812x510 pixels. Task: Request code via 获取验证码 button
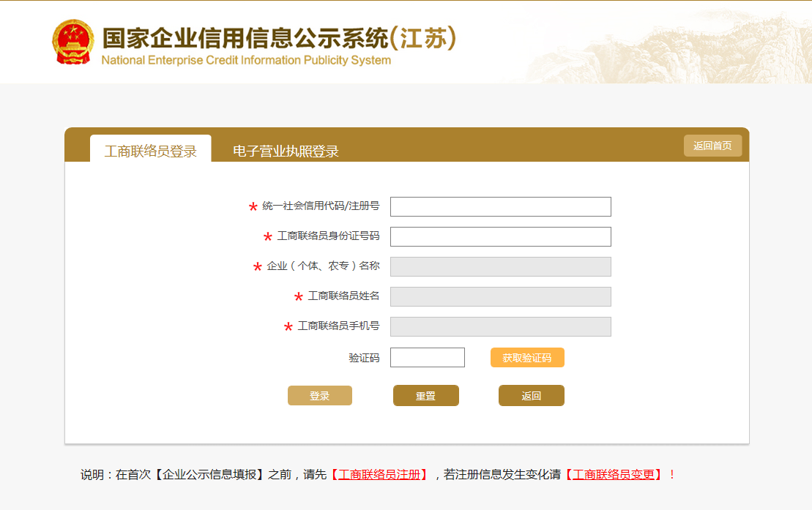point(527,358)
